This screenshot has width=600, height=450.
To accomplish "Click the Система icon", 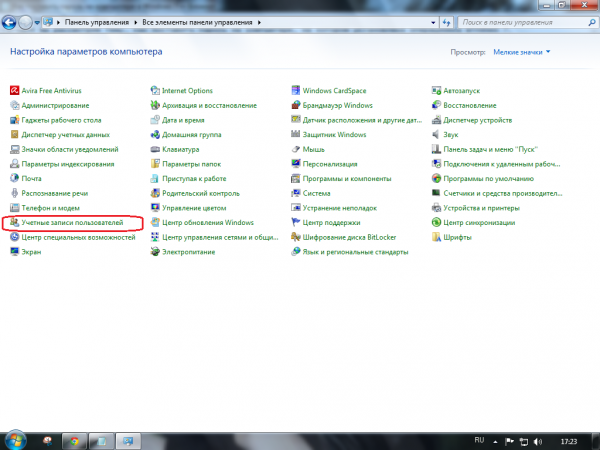I will (296, 193).
